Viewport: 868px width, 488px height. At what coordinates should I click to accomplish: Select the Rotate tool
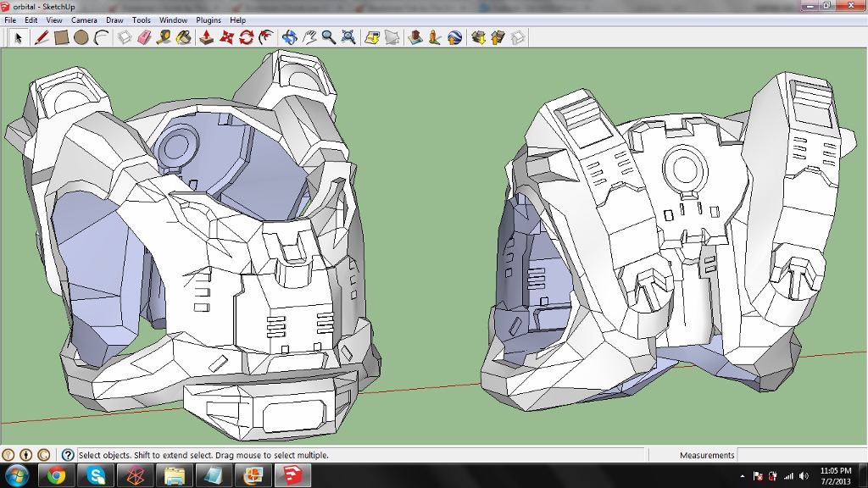(247, 37)
